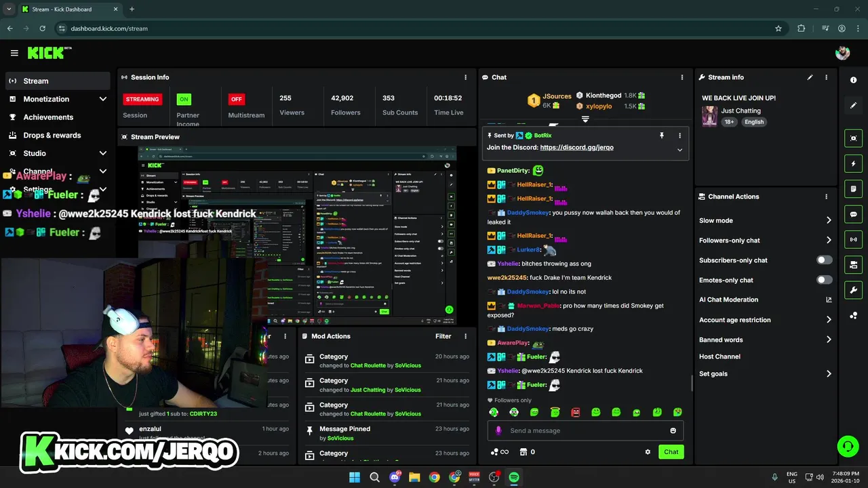Click the wrench widget icon in right rail
This screenshot has height=488, width=868.
click(853, 290)
